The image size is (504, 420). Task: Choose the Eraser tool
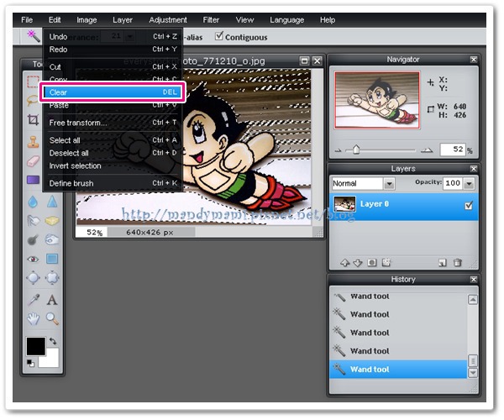pyautogui.click(x=33, y=161)
